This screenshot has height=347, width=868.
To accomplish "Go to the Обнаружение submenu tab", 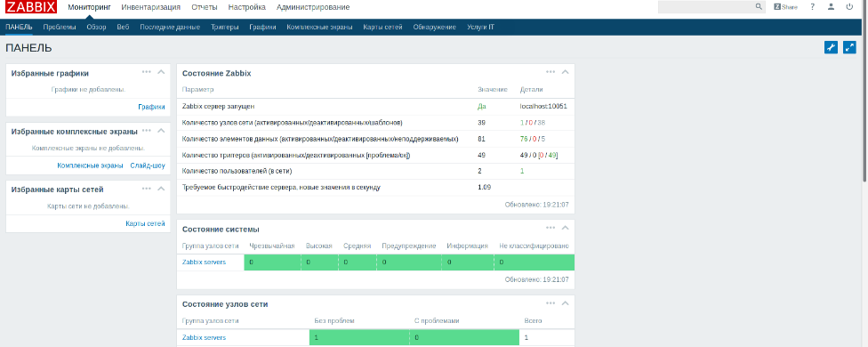I will [435, 27].
